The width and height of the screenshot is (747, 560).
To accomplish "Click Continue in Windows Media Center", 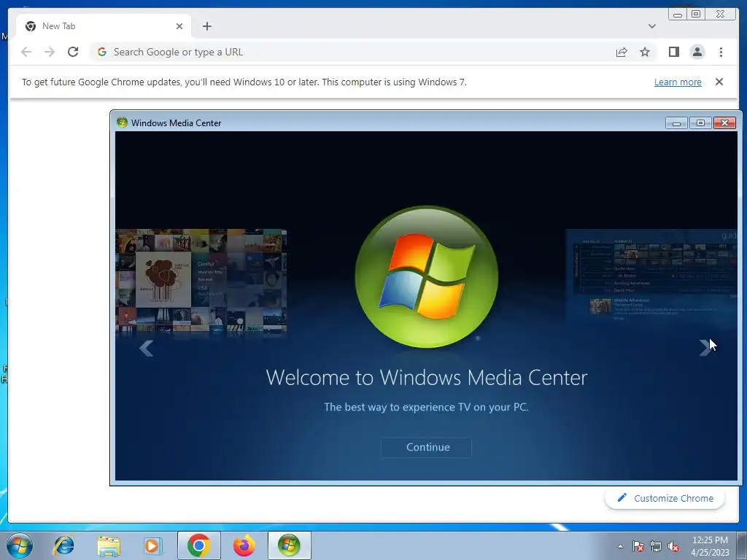I will (426, 447).
